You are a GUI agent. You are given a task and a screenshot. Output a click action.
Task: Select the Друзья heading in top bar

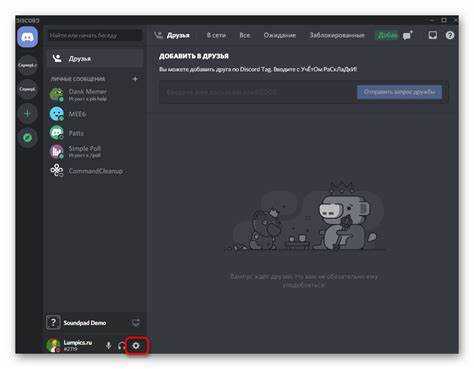[x=178, y=35]
